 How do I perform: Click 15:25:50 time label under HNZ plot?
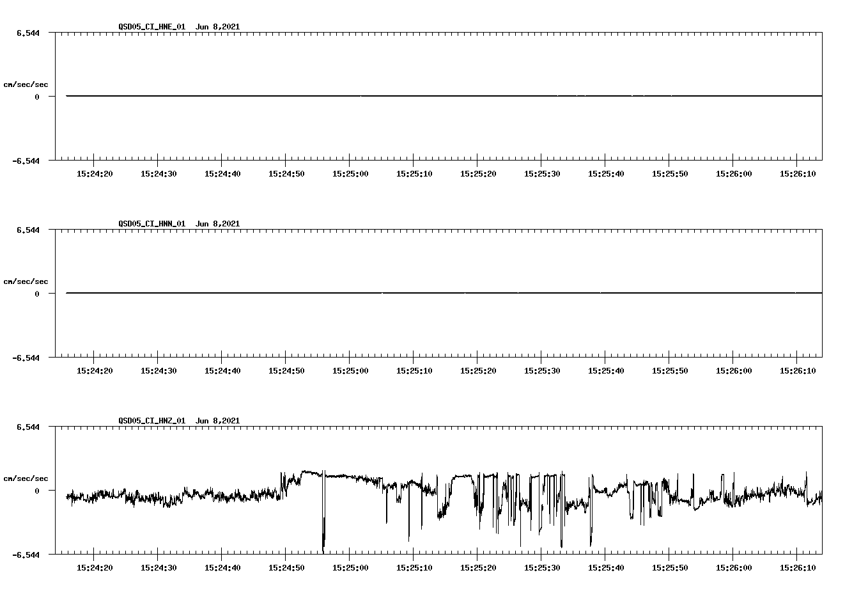pyautogui.click(x=670, y=568)
